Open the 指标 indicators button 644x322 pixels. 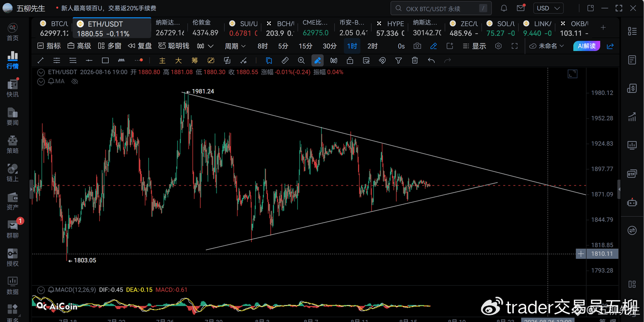(49, 46)
